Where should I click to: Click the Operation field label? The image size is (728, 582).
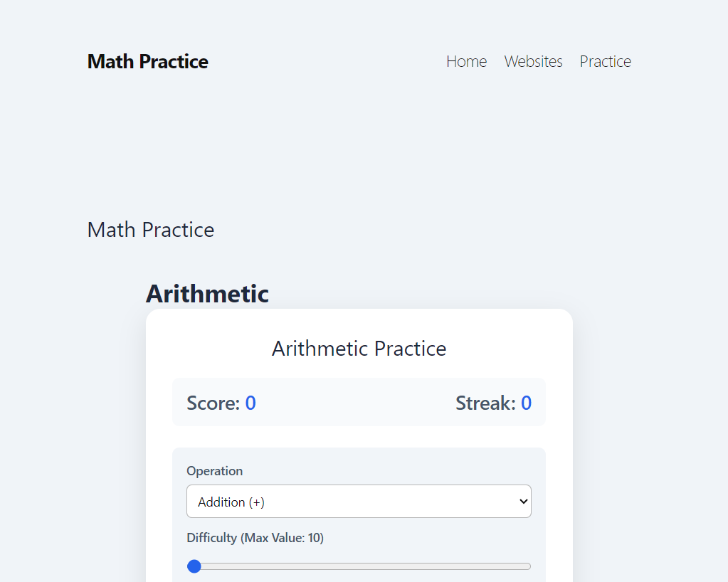[x=214, y=470]
